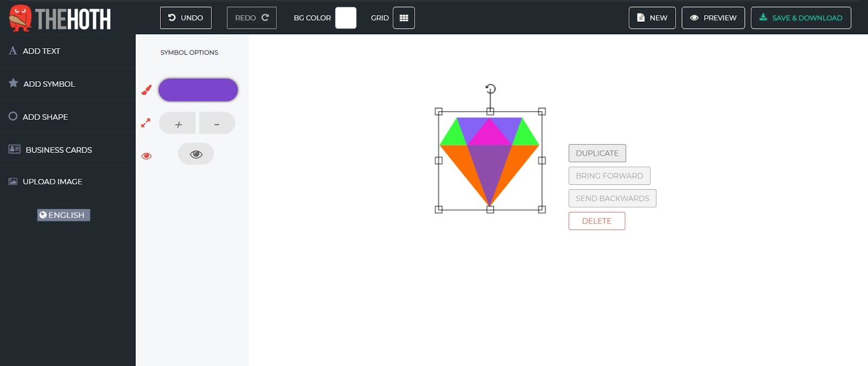Click the red eye icon label
868x366 pixels.
pyautogui.click(x=146, y=156)
